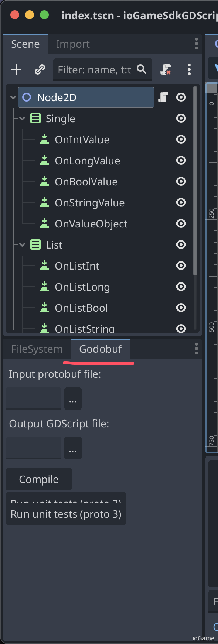The height and width of the screenshot is (644, 218).
Task: Click the filter scripts icon with red x
Action: point(166,69)
